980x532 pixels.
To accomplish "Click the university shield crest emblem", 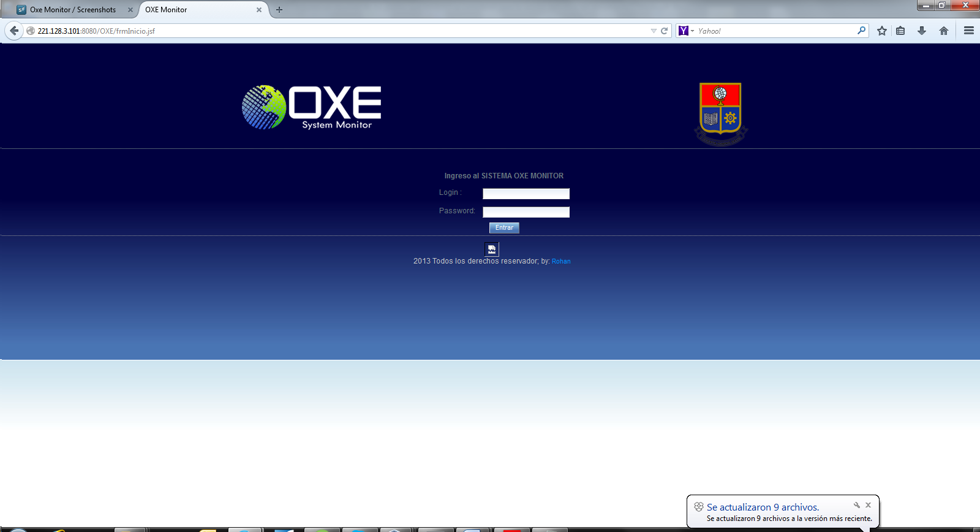I will (721, 113).
